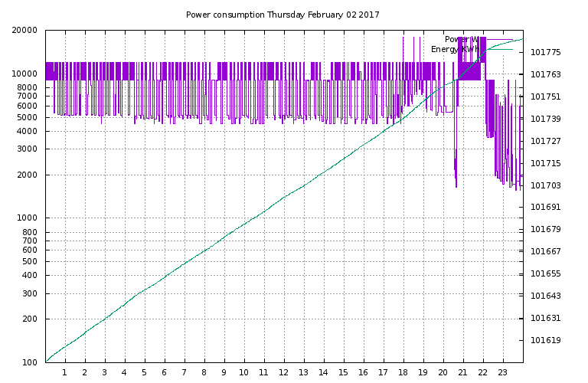The width and height of the screenshot is (588, 383).
Task: Click the right axis label '101643'
Action: [546, 296]
